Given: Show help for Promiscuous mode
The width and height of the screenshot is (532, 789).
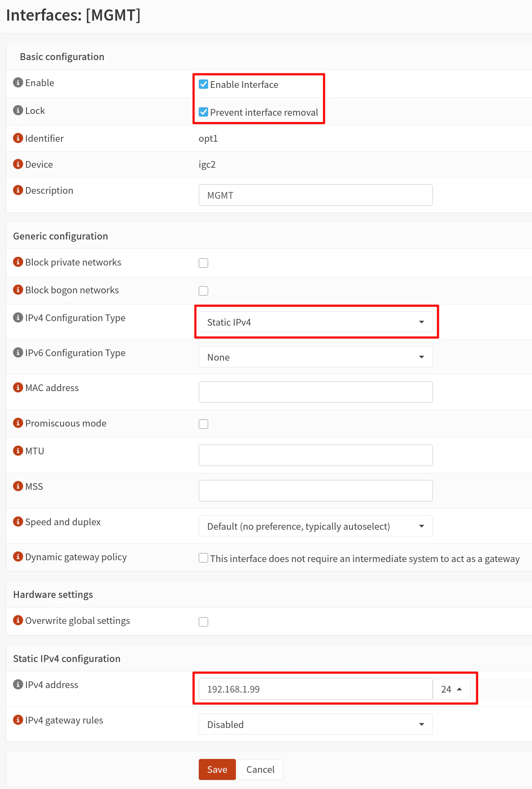Looking at the screenshot, I should [x=18, y=423].
